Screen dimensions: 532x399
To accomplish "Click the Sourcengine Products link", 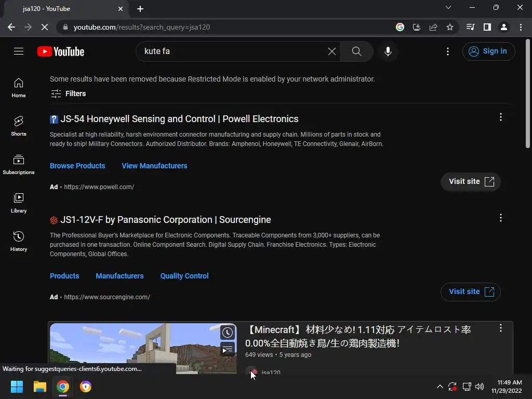I will click(x=64, y=276).
